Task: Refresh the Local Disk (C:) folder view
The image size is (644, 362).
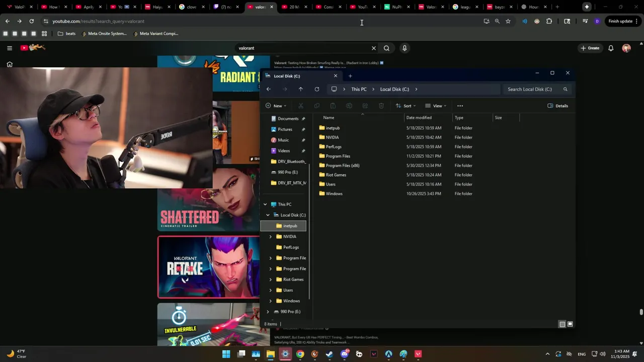Action: pos(317,89)
